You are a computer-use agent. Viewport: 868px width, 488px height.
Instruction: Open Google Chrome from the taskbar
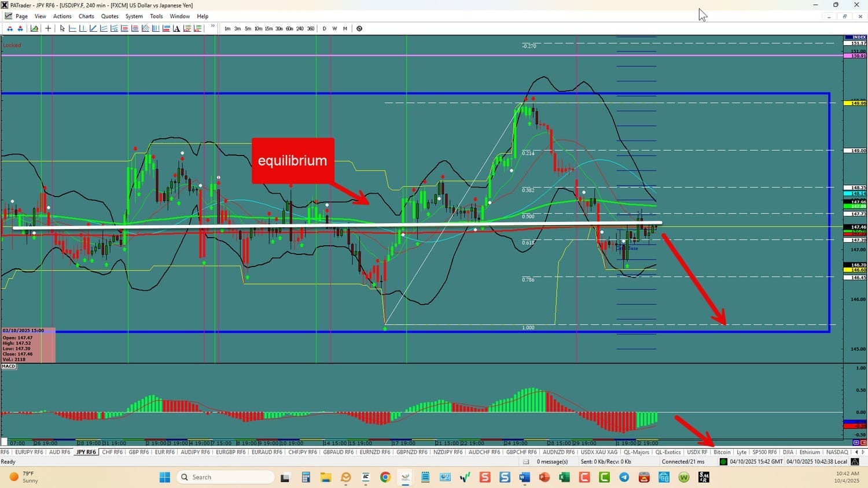click(385, 477)
